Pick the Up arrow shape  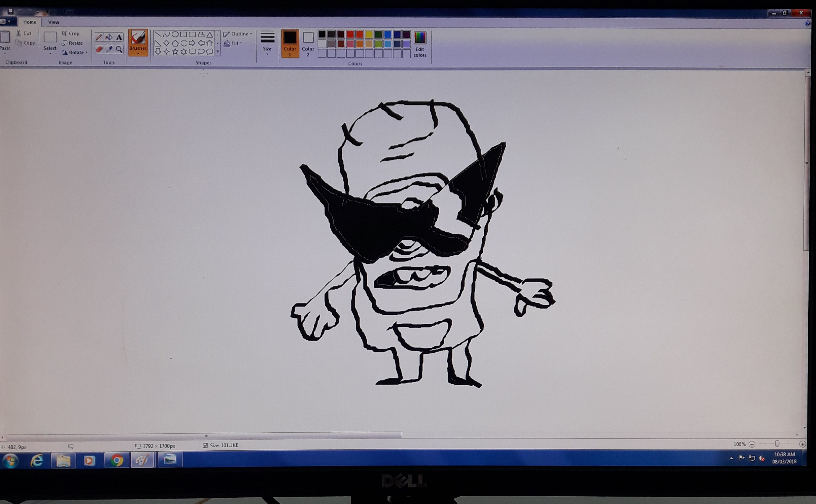click(210, 43)
